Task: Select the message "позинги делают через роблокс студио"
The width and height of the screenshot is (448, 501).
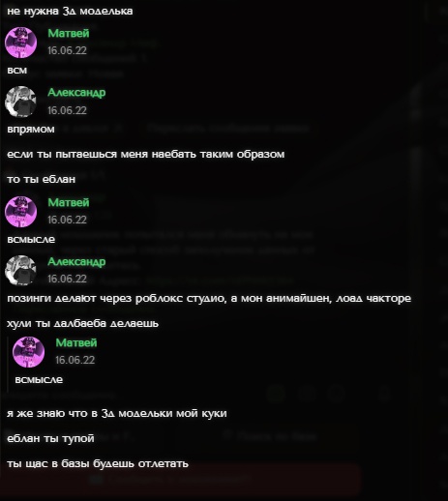Action: [209, 298]
